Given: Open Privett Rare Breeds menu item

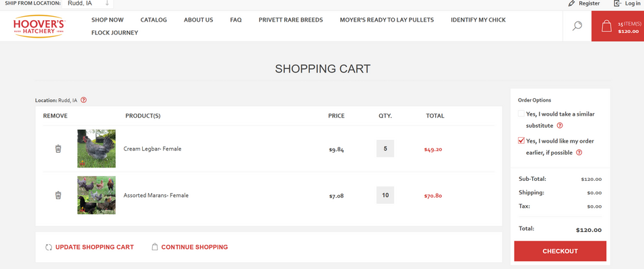Looking at the screenshot, I should [291, 20].
